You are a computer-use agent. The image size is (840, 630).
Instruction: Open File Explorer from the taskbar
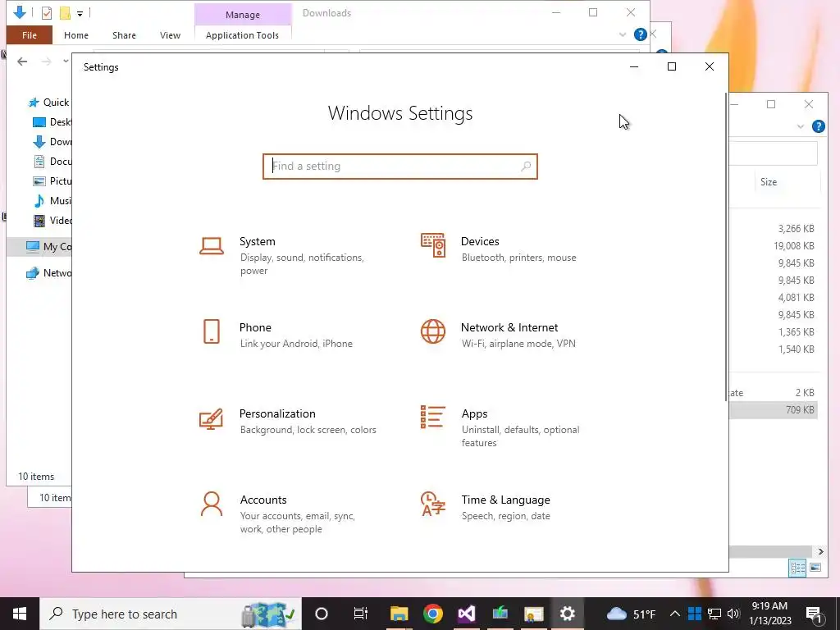(399, 614)
